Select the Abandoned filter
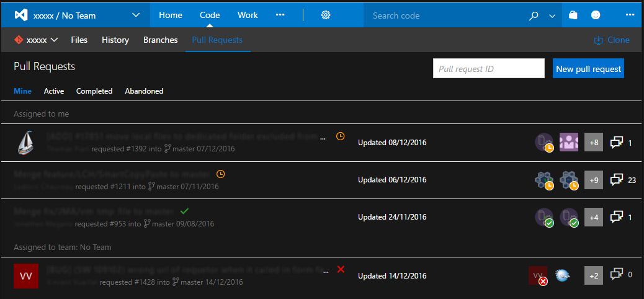 (x=144, y=91)
